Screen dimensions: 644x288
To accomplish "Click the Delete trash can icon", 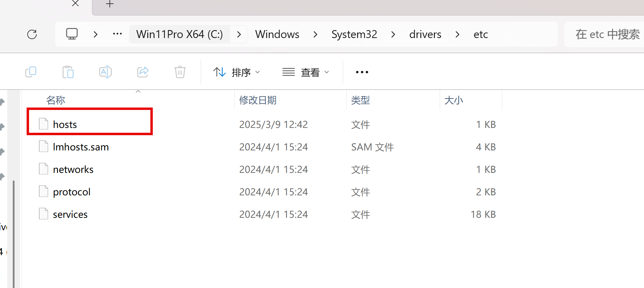I will point(180,72).
